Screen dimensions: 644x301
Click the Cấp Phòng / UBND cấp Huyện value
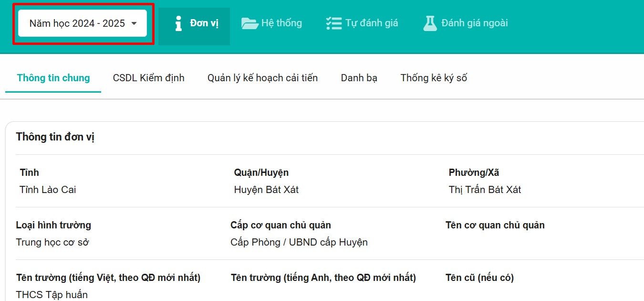[299, 242]
